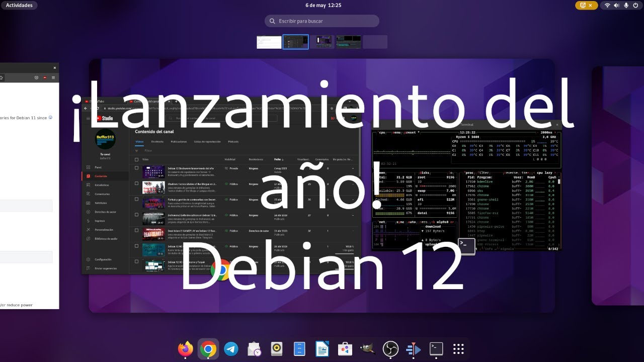The height and width of the screenshot is (362, 644).
Task: Click the microphone icon in top bar
Action: (x=626, y=5)
